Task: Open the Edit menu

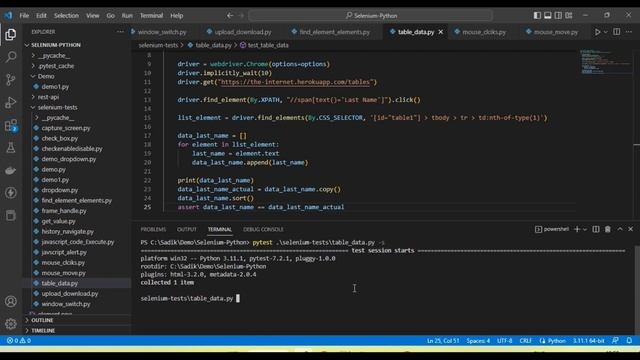Action: (41, 16)
